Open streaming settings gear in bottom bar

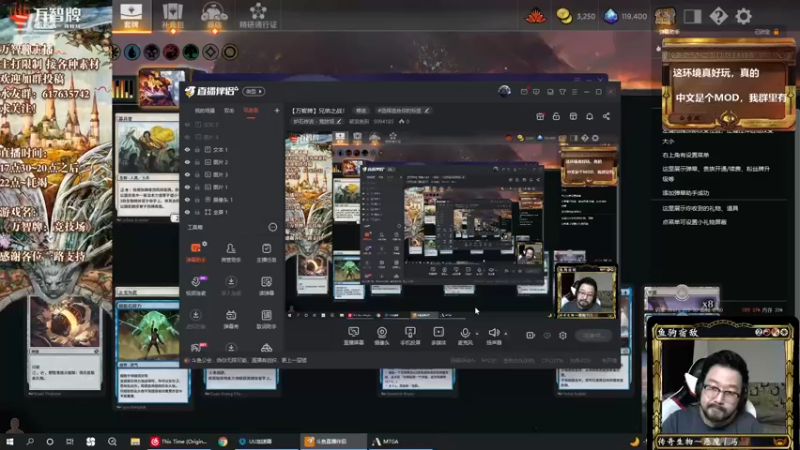[x=563, y=335]
